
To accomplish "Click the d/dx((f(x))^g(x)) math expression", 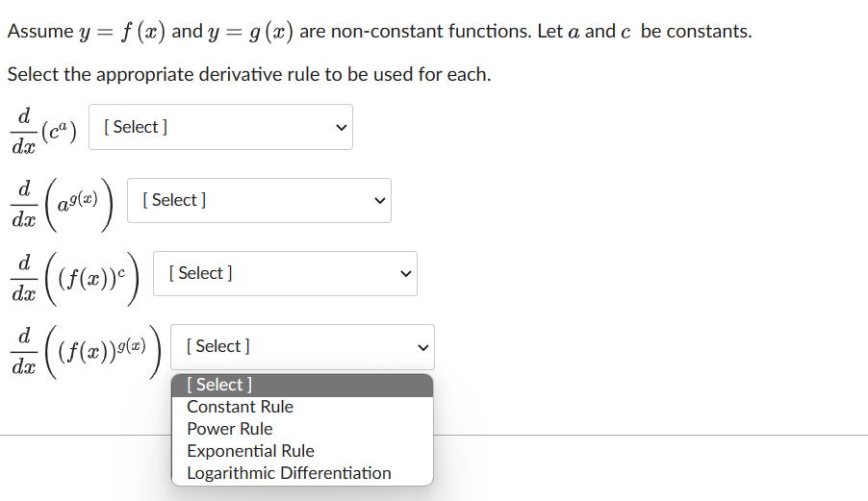I will [86, 352].
